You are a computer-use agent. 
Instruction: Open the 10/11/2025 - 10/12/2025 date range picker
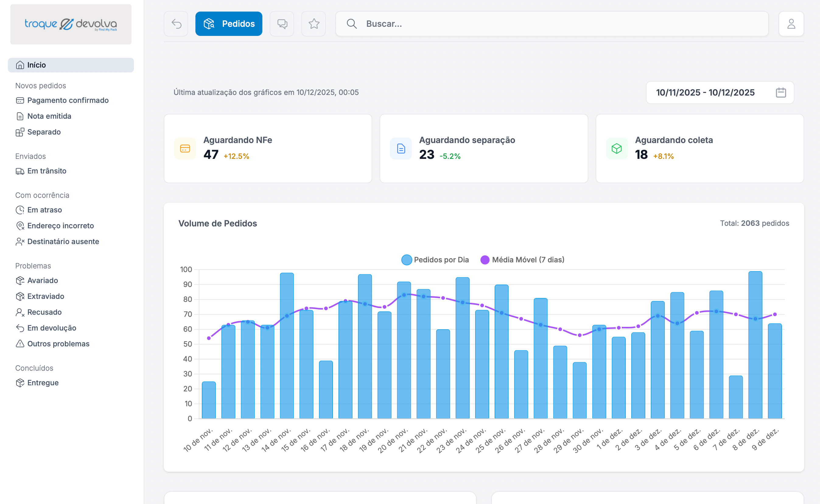(x=705, y=92)
